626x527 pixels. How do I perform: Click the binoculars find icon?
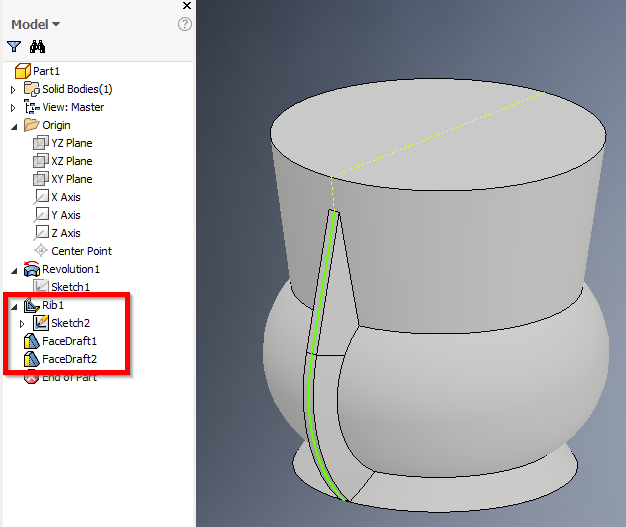click(x=38, y=46)
